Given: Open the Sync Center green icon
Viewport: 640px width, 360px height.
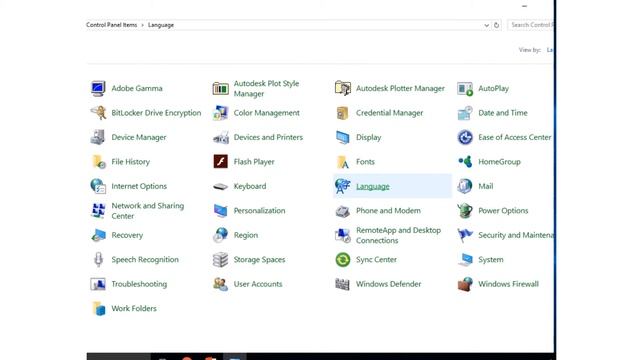Looking at the screenshot, I should pyautogui.click(x=342, y=260).
